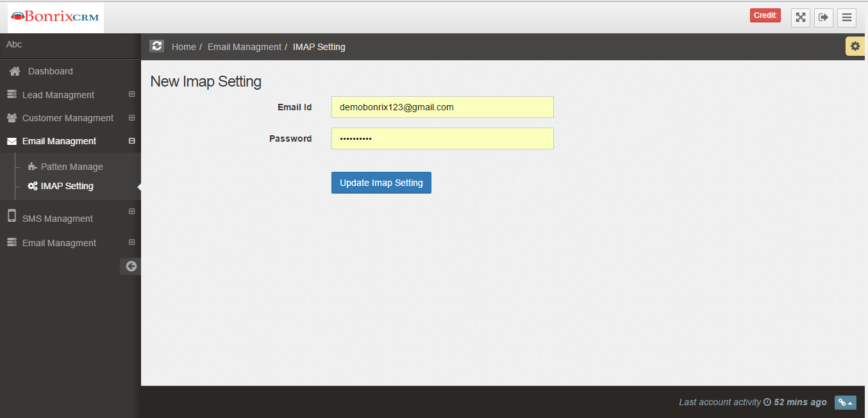Click the IMAP Setting gears icon
Image resolution: width=868 pixels, height=418 pixels.
tap(33, 186)
